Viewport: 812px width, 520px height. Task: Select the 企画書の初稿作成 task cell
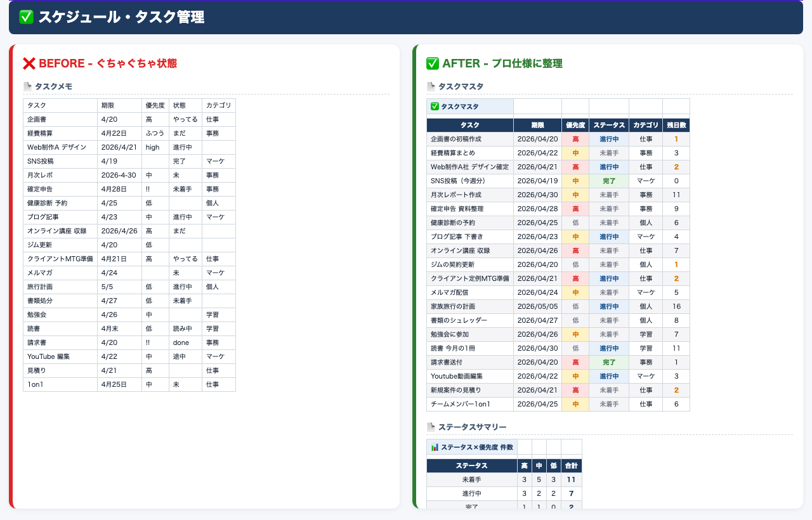point(470,139)
